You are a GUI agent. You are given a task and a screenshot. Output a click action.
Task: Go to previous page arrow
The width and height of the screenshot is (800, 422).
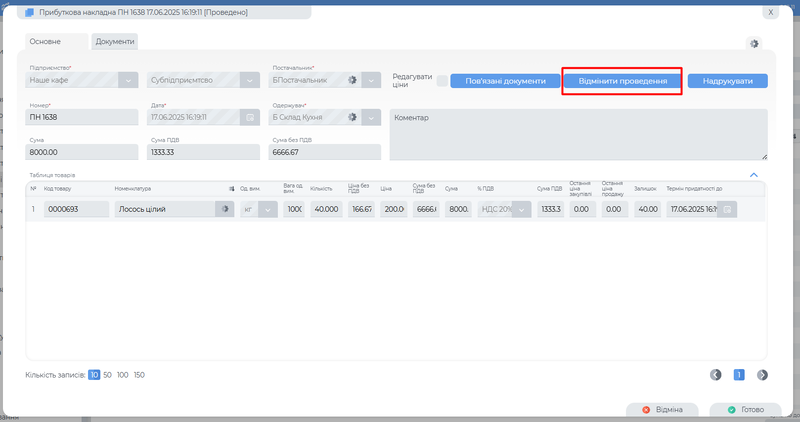(716, 375)
